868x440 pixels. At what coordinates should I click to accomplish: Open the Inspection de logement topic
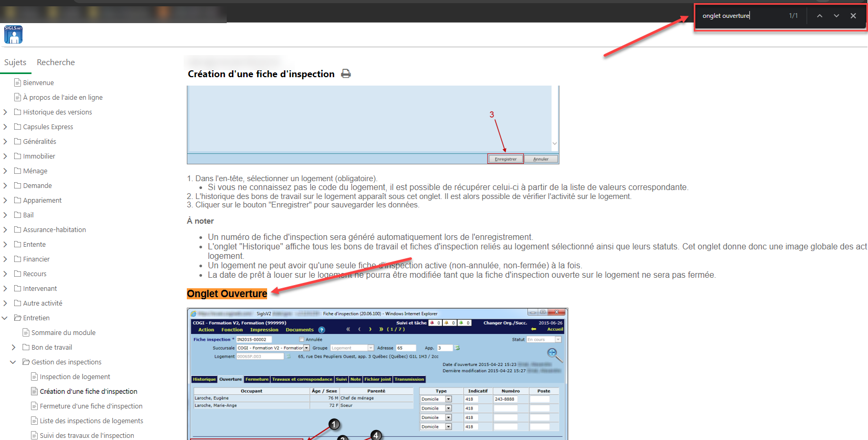tap(75, 376)
